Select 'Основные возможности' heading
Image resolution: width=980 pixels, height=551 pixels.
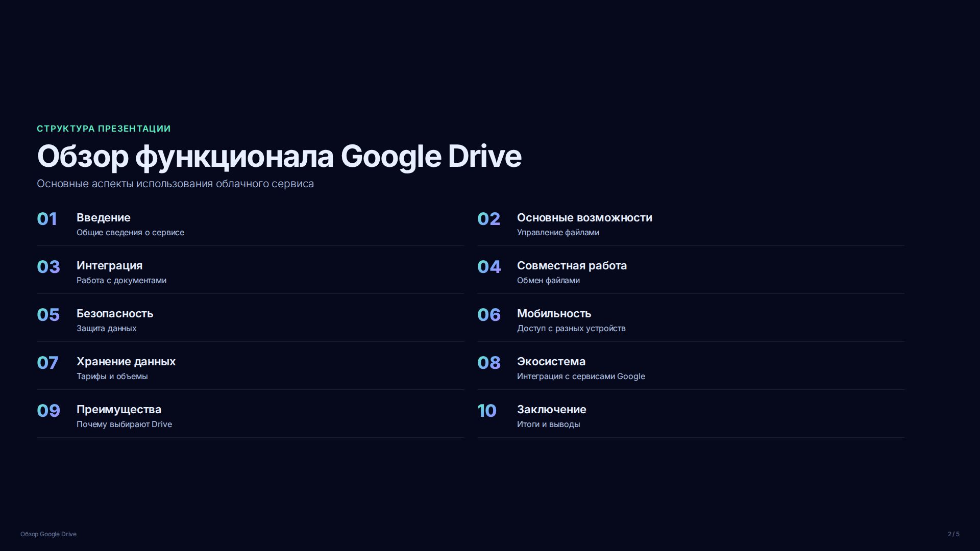[x=584, y=218]
